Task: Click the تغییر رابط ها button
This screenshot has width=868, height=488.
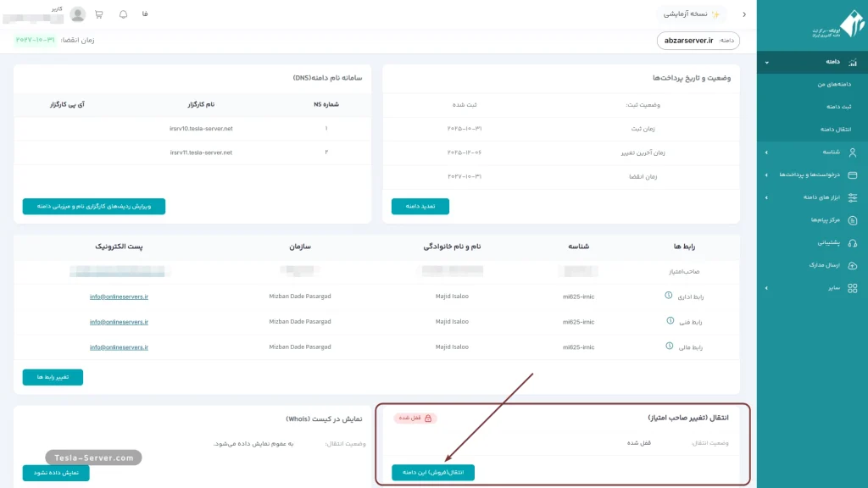Action: click(53, 377)
